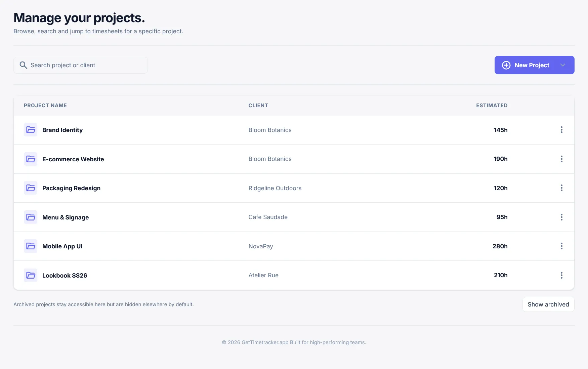Screen dimensions: 588x369
Task: Click the plus circle icon on New Project
Action: coord(506,65)
